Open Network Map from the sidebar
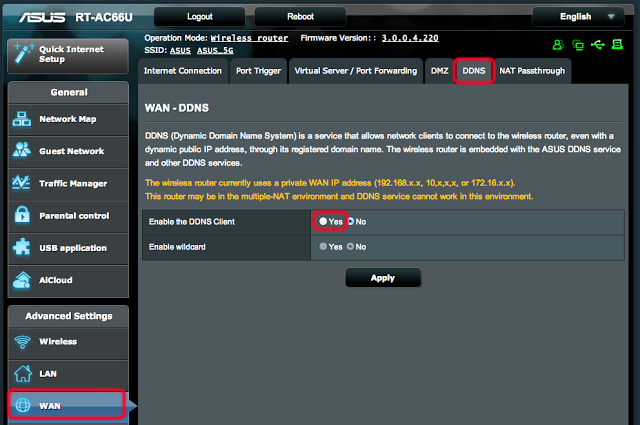Screen dimensions: 640x425 pyautogui.click(x=68, y=119)
